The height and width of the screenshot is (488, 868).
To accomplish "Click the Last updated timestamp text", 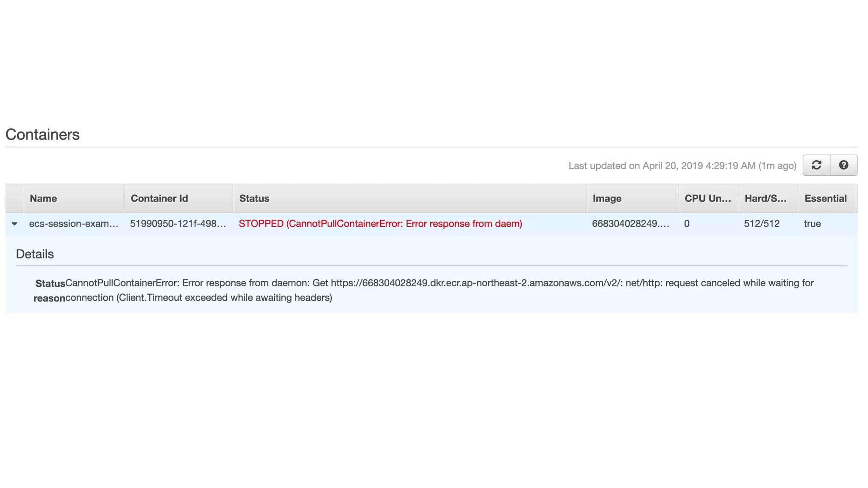I will point(682,166).
